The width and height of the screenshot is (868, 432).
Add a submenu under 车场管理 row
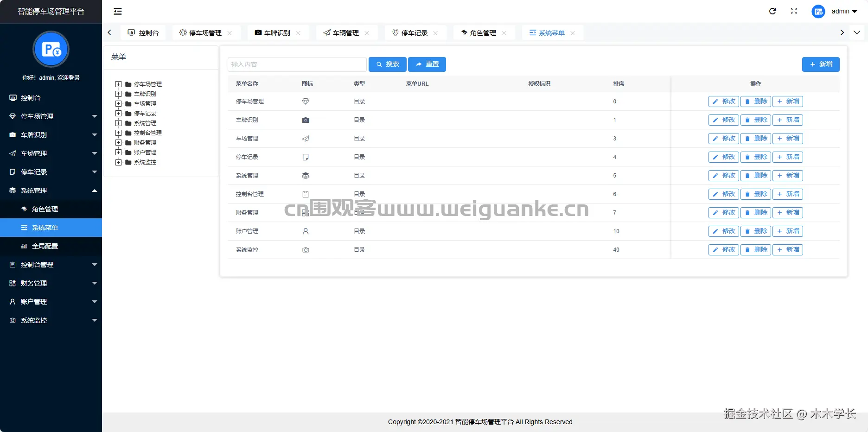coord(788,139)
